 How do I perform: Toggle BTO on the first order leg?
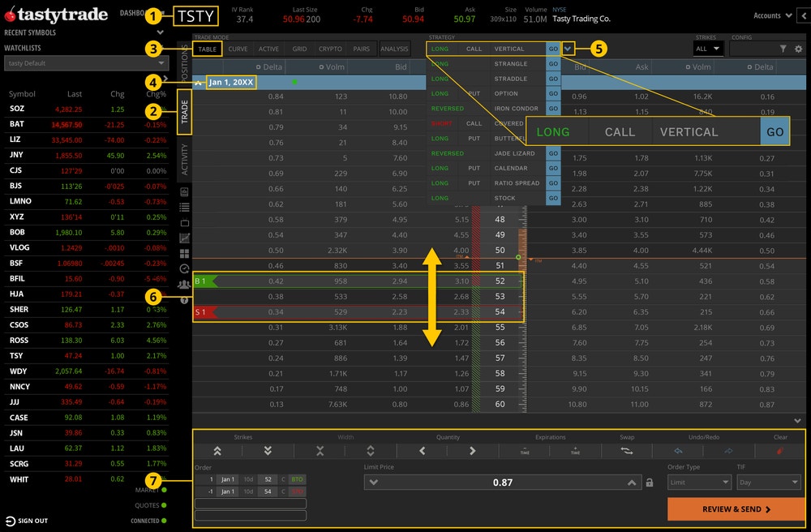298,479
